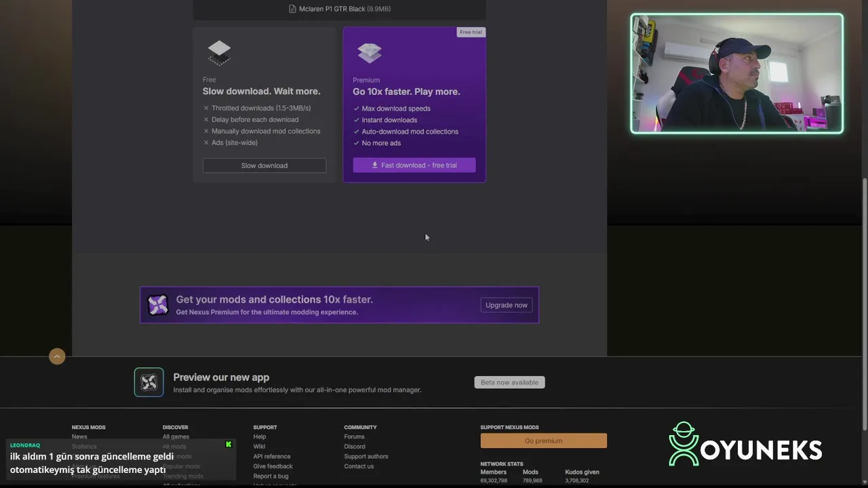Click the Slow download button

click(x=264, y=165)
